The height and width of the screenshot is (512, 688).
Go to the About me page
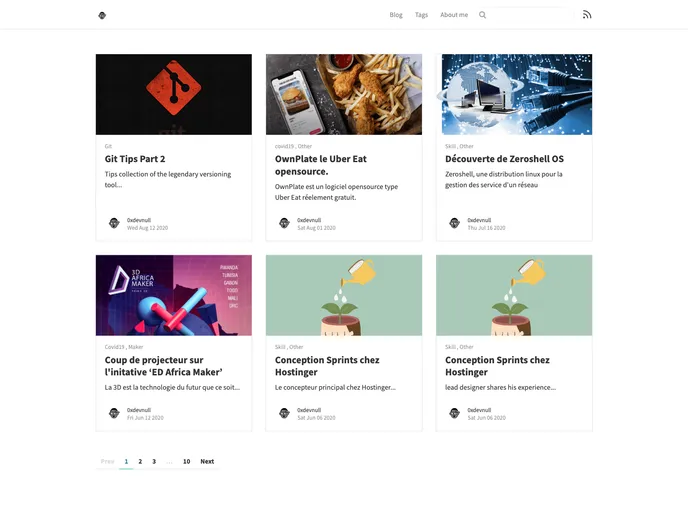click(x=454, y=15)
